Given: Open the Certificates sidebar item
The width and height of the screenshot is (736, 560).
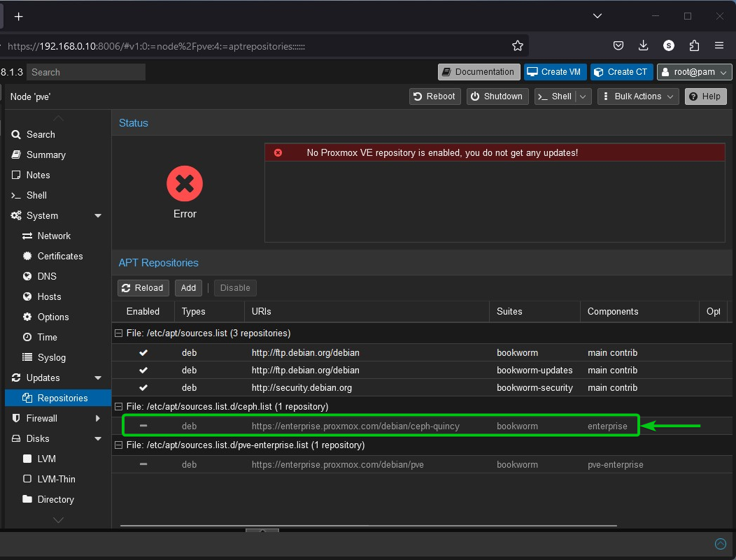Looking at the screenshot, I should click(59, 256).
